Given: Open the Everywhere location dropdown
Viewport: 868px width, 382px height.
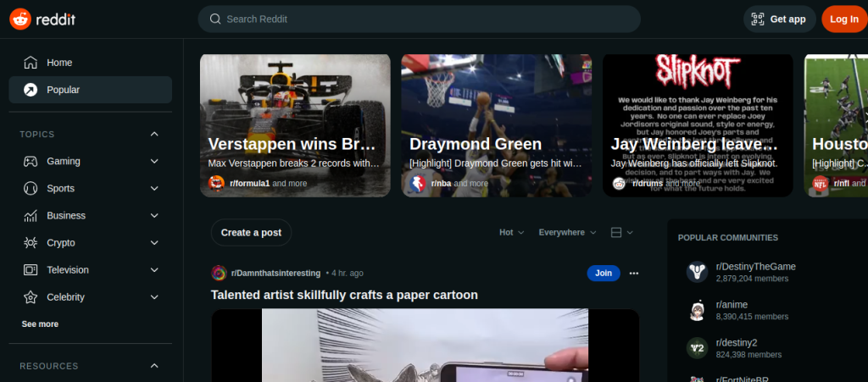Looking at the screenshot, I should click(567, 232).
